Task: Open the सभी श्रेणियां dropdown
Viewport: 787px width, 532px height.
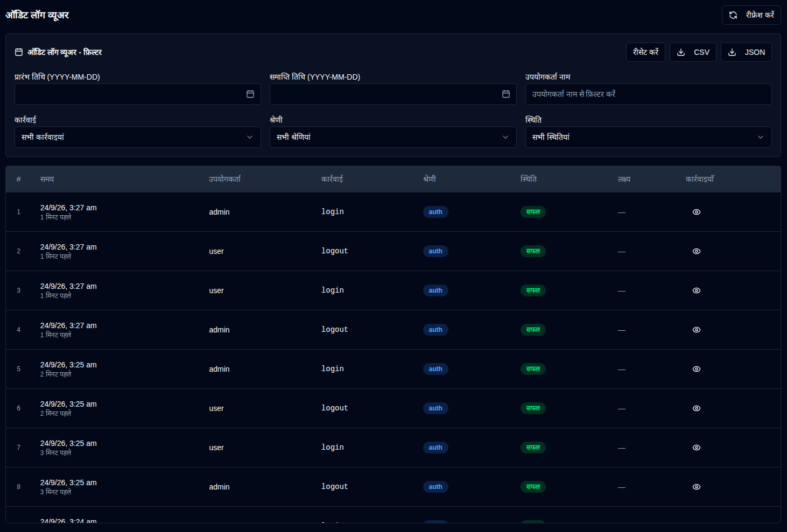Action: coord(393,137)
